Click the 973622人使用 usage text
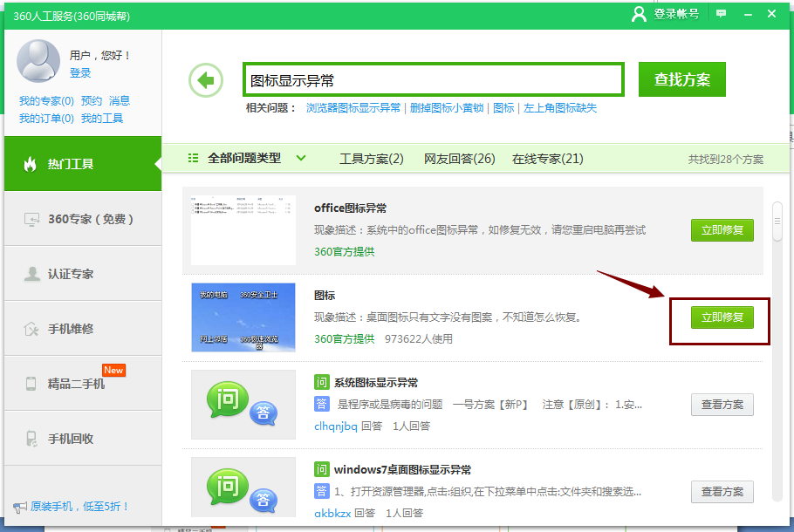This screenshot has height=532, width=794. tap(418, 339)
